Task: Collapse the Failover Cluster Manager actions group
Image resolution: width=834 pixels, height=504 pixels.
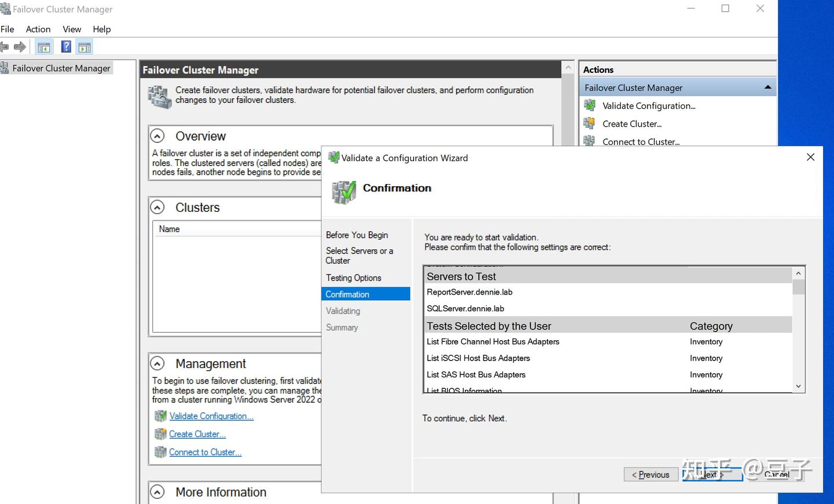Action: click(768, 87)
